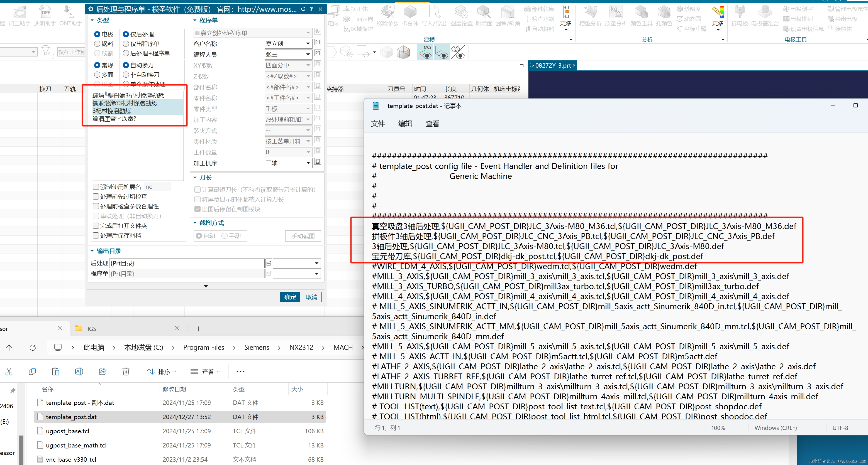Select the 钢料 radio button

(x=97, y=44)
